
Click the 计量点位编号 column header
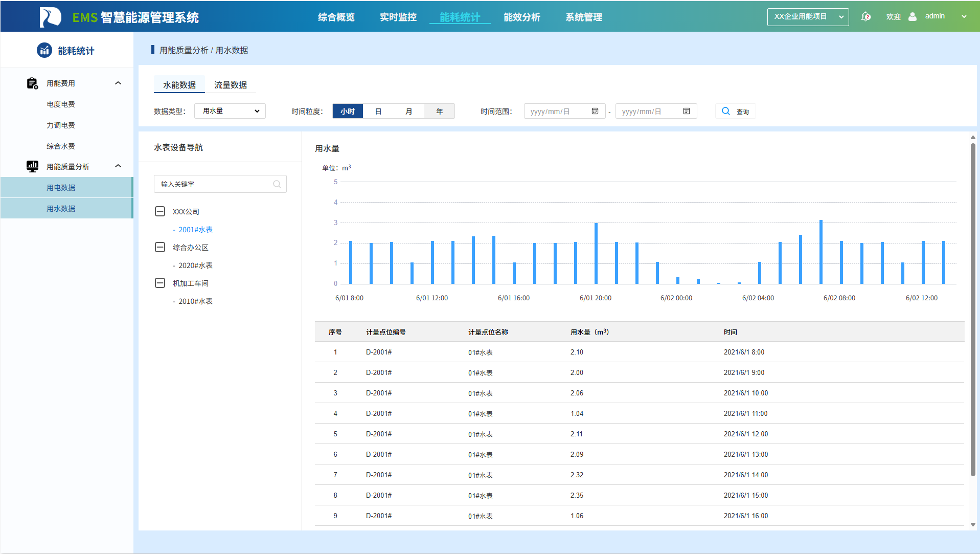click(386, 332)
